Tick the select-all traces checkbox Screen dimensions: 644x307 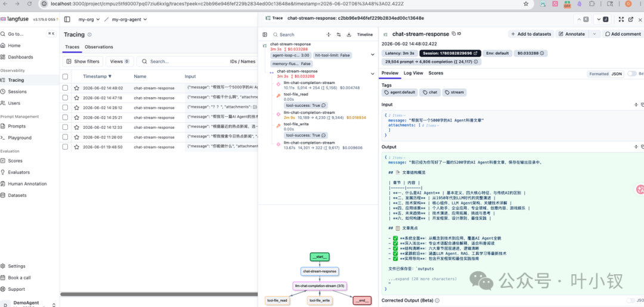click(x=66, y=76)
